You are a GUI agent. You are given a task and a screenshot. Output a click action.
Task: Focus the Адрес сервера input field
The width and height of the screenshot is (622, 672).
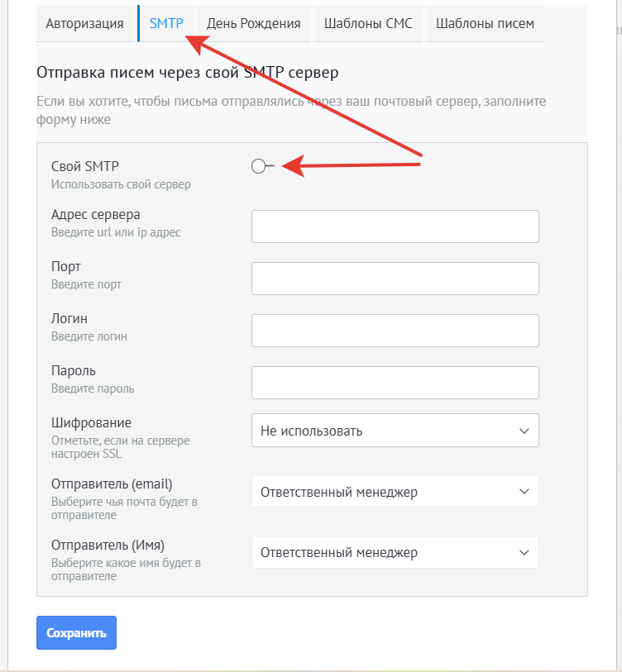[x=395, y=226]
